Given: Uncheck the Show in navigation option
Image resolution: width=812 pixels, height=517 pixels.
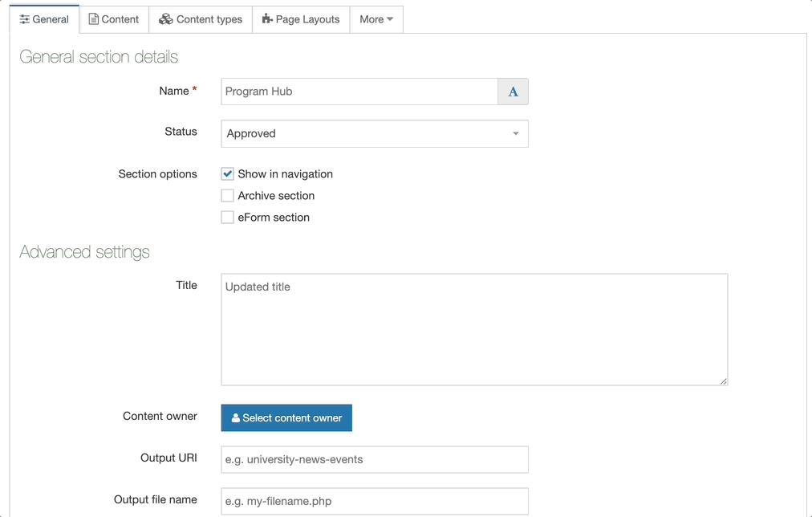Looking at the screenshot, I should tap(227, 173).
